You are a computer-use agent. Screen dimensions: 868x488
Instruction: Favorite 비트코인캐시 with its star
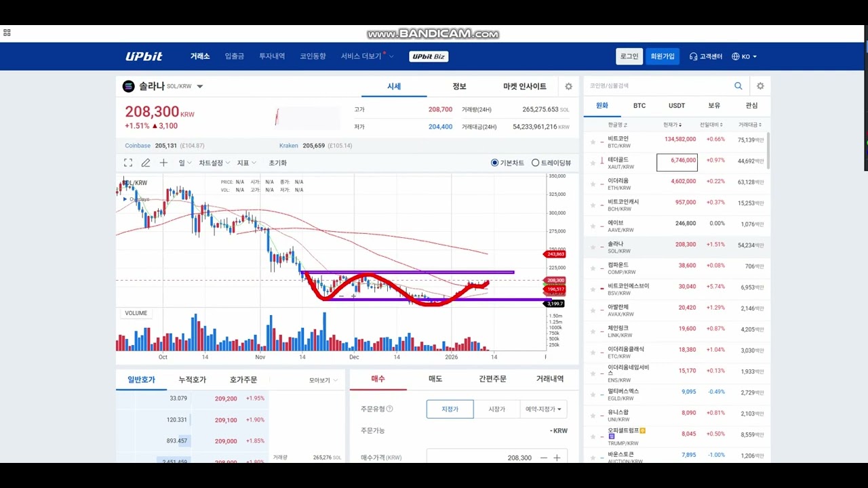coord(593,205)
